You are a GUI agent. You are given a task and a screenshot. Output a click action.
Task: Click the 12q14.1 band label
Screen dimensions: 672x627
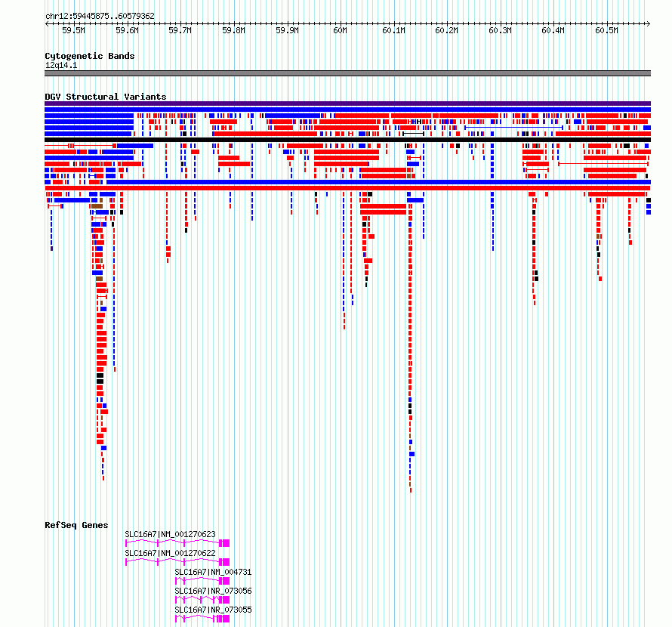[61, 65]
